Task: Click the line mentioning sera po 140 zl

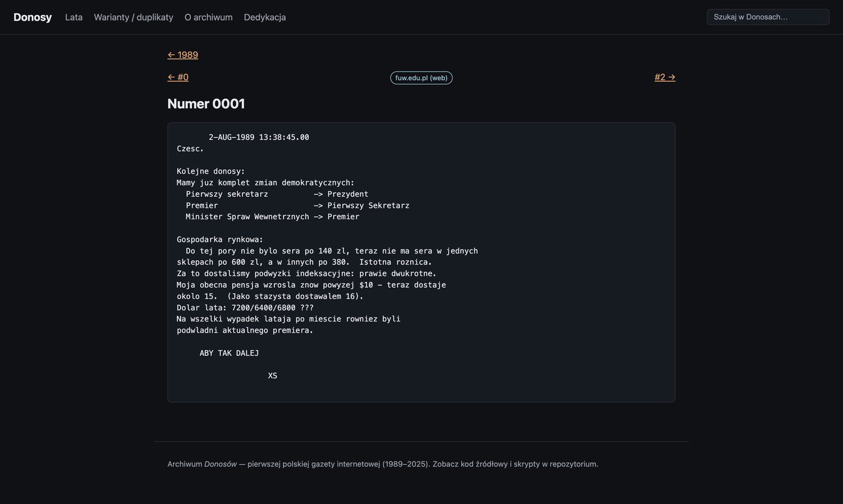Action: (x=332, y=251)
